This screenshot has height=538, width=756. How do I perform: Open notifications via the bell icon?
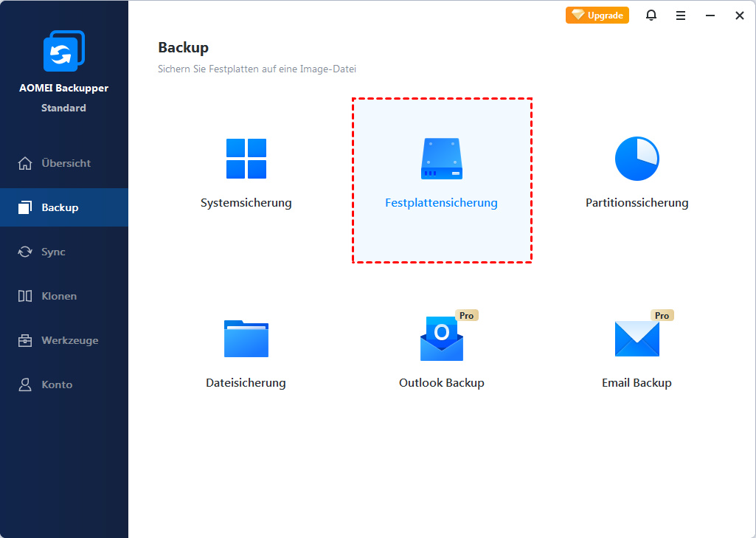click(x=651, y=15)
